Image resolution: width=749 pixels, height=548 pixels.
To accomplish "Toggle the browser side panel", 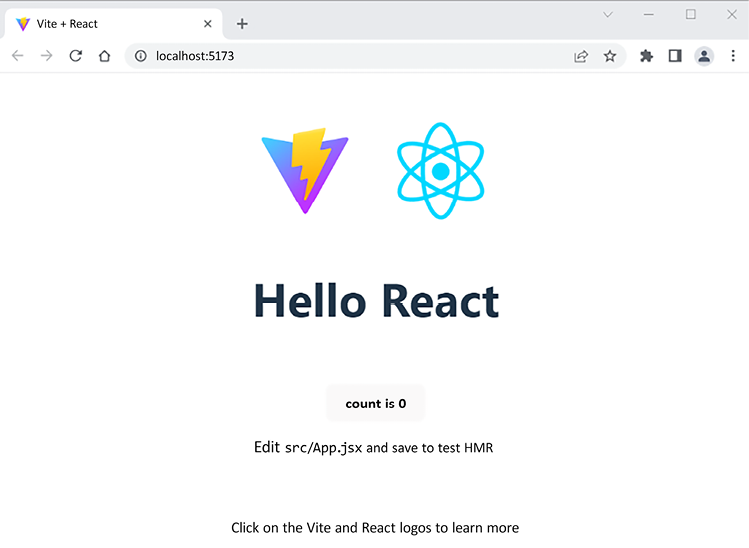I will coord(675,56).
